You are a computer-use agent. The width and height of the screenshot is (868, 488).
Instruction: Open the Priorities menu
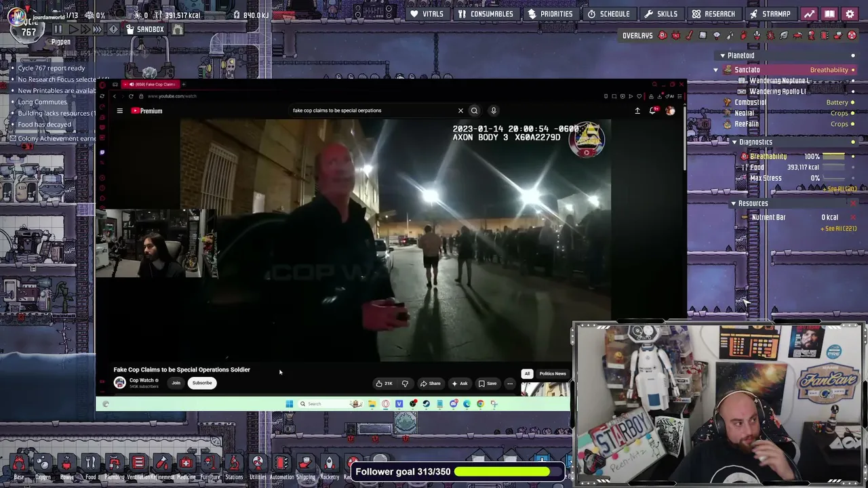point(550,14)
